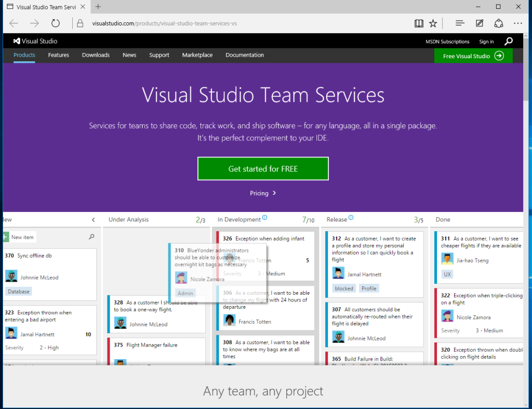This screenshot has width=532, height=409.
Task: Toggle reading view with the book icon
Action: pos(419,23)
